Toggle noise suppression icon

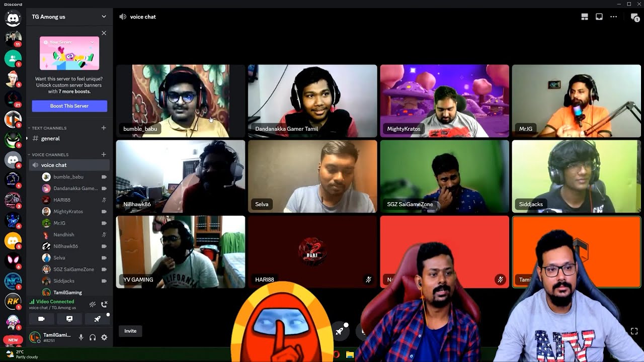coord(93,304)
